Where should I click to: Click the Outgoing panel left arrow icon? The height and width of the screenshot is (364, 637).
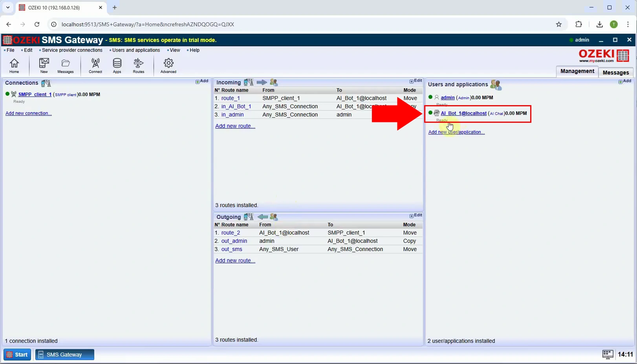tap(262, 217)
